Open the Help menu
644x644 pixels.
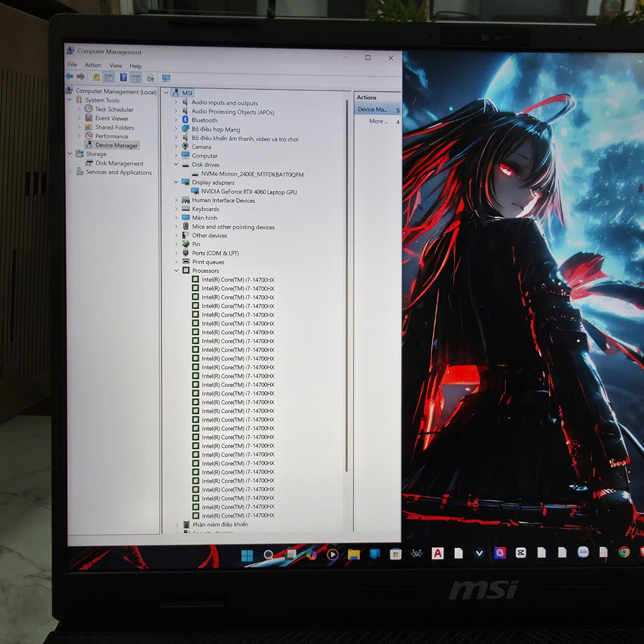coord(135,66)
